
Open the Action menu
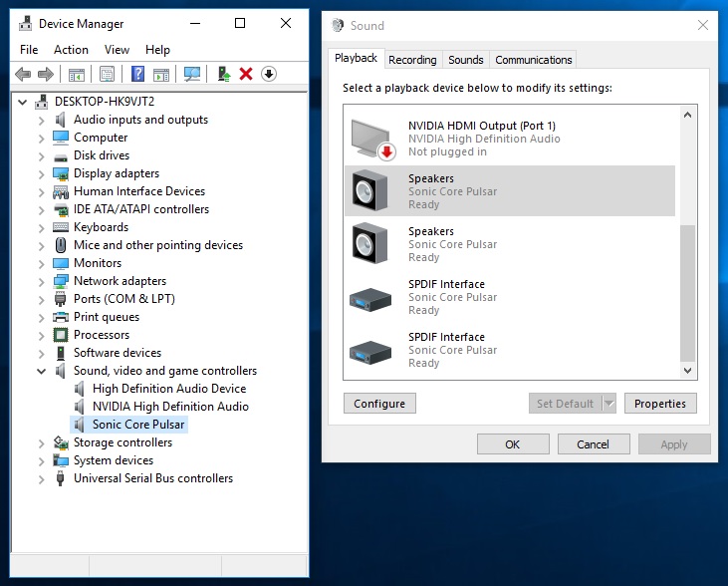point(71,50)
